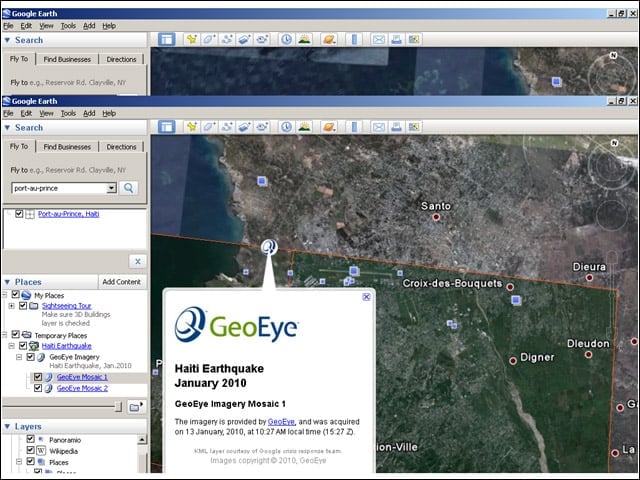Open Tools menu in front window
The width and height of the screenshot is (640, 480).
coord(68,113)
